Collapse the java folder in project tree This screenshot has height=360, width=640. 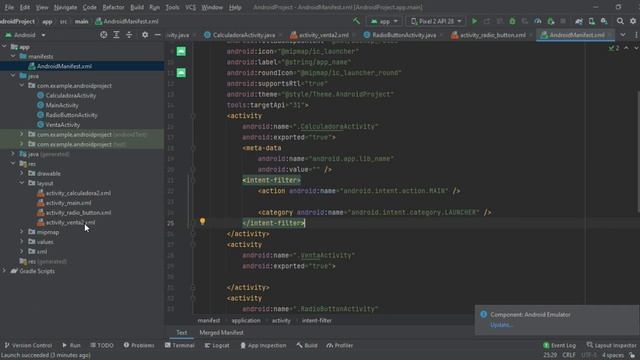[x=13, y=76]
